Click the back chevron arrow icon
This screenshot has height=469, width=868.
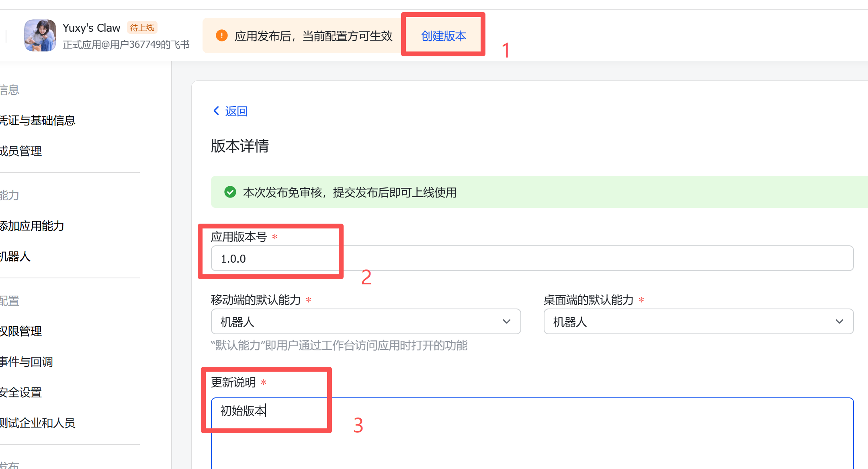coord(216,111)
